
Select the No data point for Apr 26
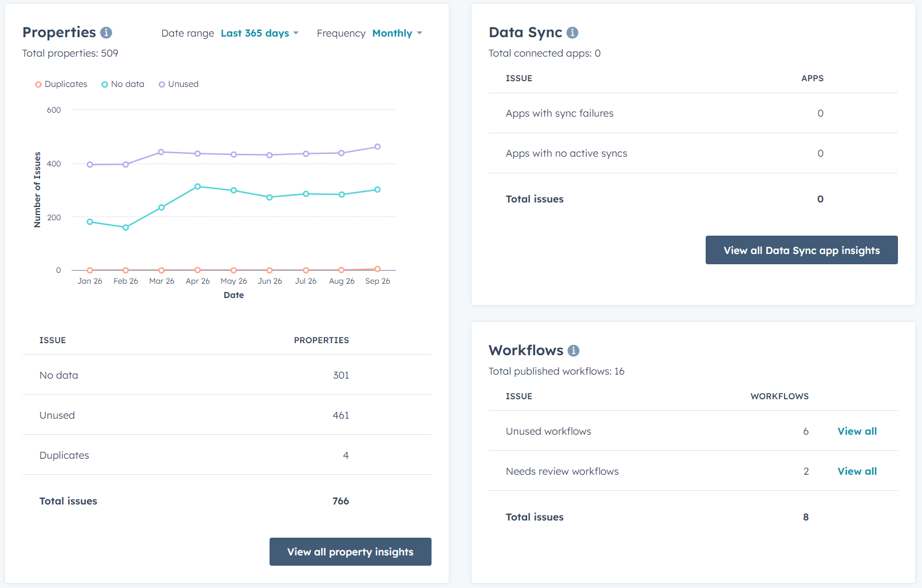[197, 186]
